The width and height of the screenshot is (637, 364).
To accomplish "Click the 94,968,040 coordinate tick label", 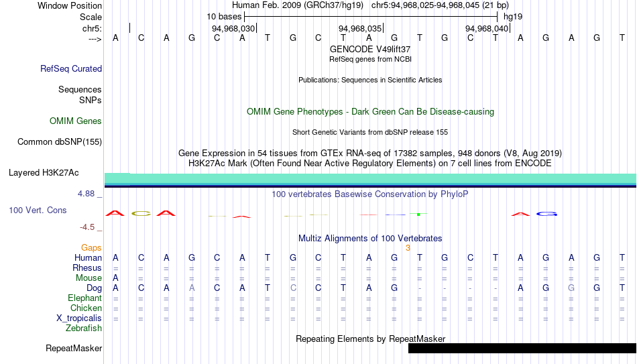I will pyautogui.click(x=487, y=28).
